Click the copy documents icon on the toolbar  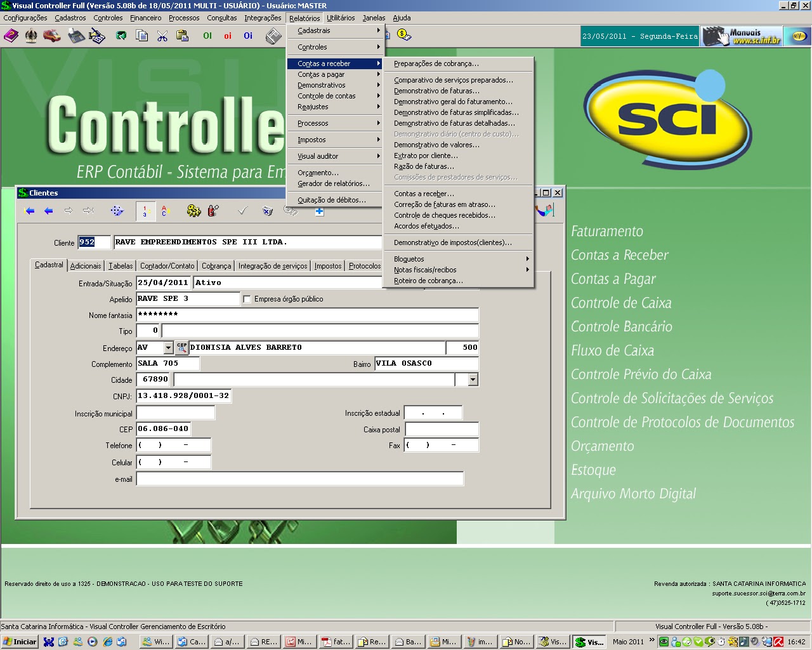click(x=141, y=37)
